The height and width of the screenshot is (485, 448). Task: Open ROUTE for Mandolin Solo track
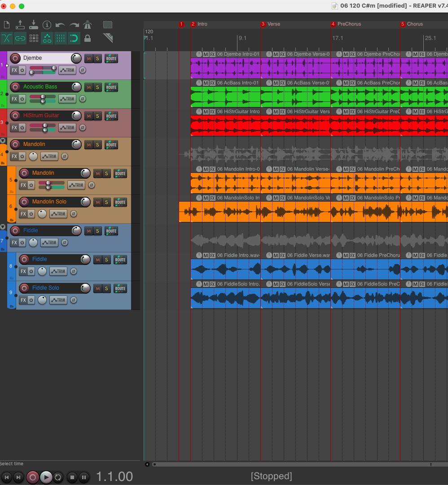click(120, 202)
